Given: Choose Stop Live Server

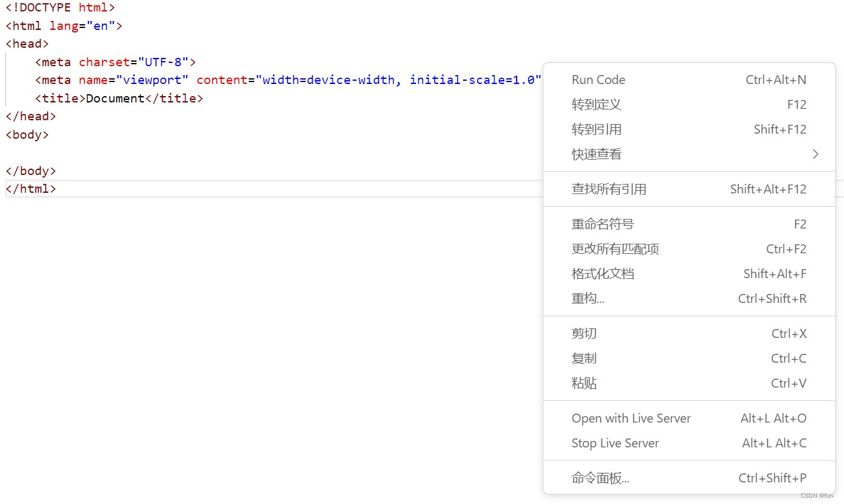Looking at the screenshot, I should [x=689, y=443].
